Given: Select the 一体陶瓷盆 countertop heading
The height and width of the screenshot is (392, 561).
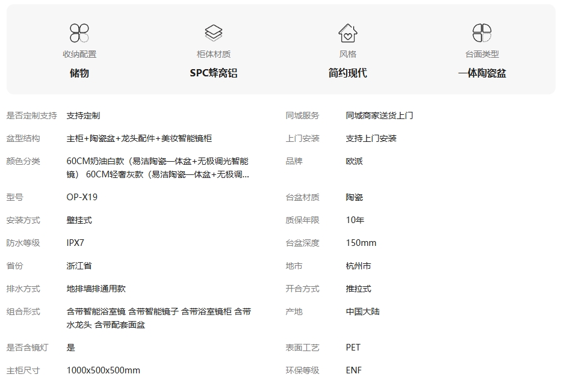Looking at the screenshot, I should point(482,73).
